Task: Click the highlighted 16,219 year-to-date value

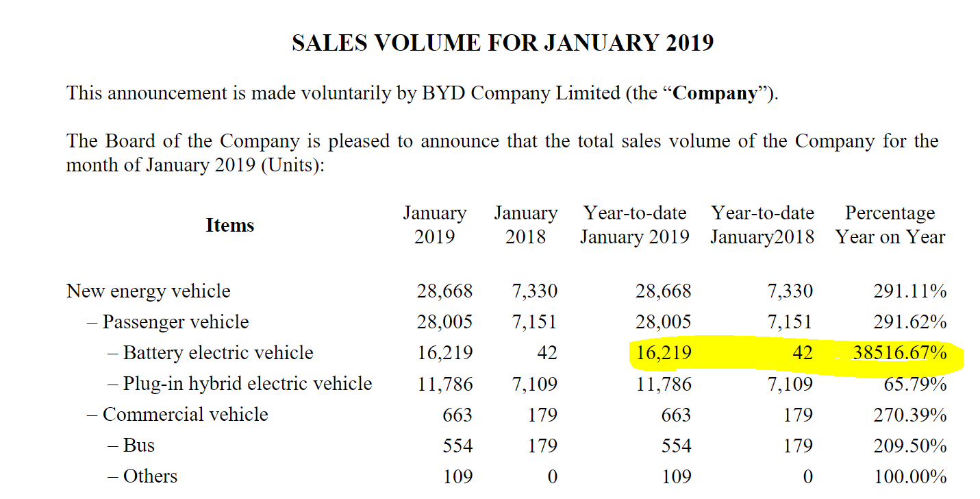Action: [664, 353]
